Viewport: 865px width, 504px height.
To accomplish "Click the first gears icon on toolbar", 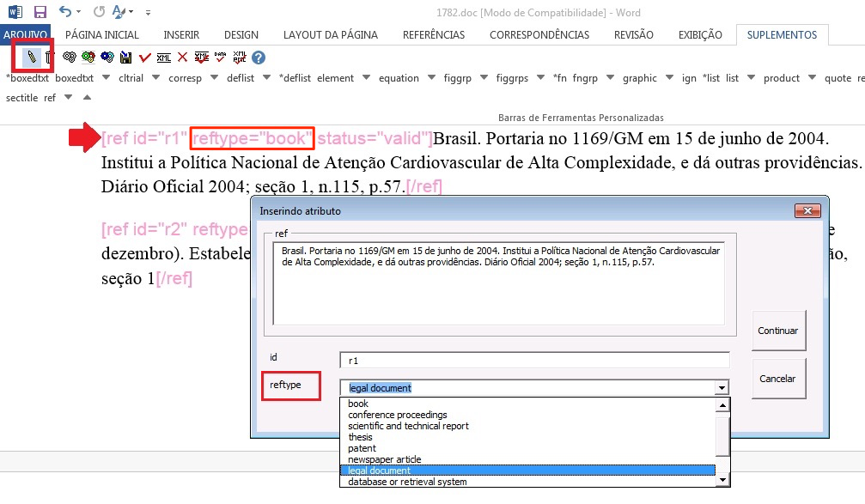I will [x=69, y=58].
